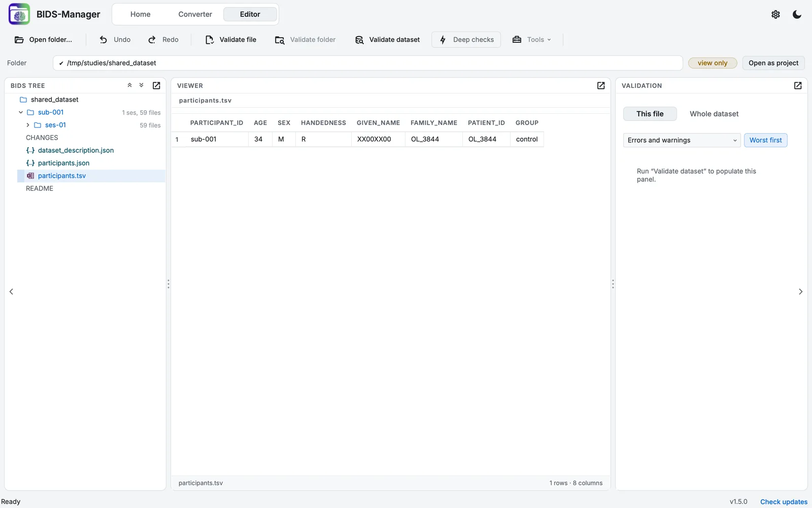
Task: Redo the last change
Action: point(163,40)
